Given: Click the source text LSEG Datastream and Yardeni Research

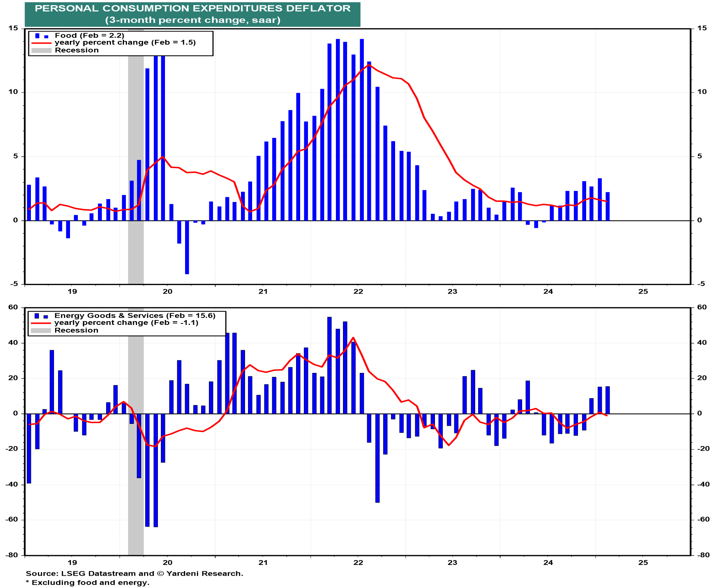Looking at the screenshot, I should coord(134,573).
